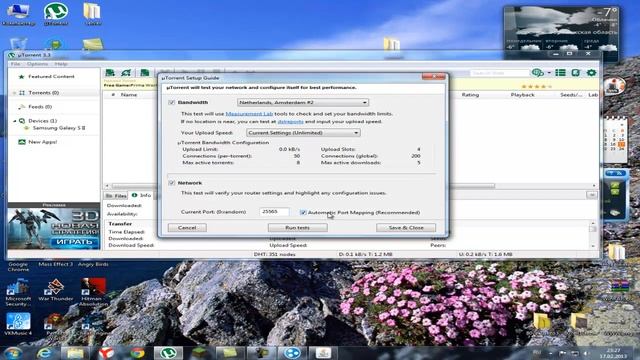Image resolution: width=640 pixels, height=360 pixels.
Task: Select Torrents (0) in the sidebar
Action: click(x=43, y=93)
